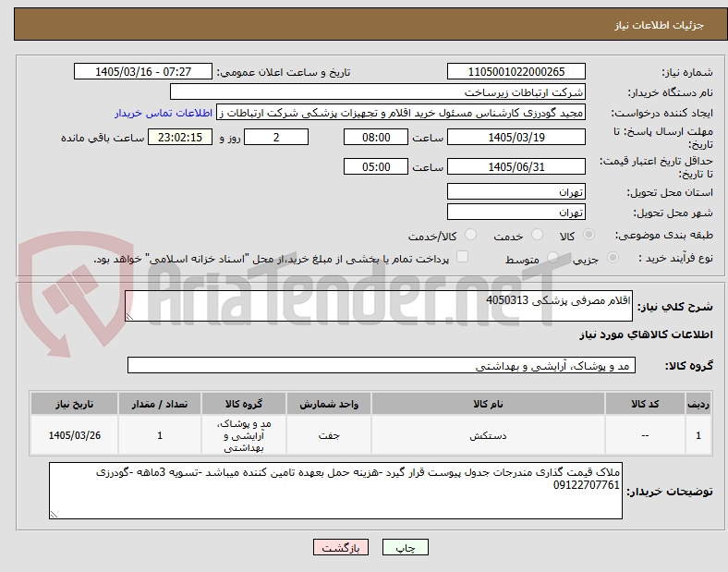Select the متوسط purchase type radio
The image size is (728, 572).
[552, 258]
